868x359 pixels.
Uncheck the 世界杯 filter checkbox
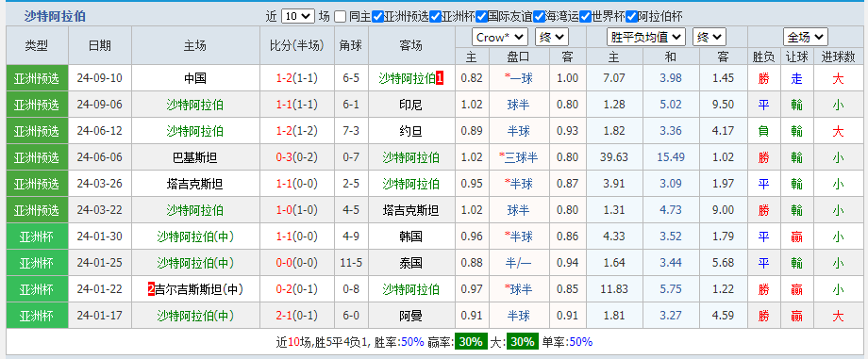585,17
